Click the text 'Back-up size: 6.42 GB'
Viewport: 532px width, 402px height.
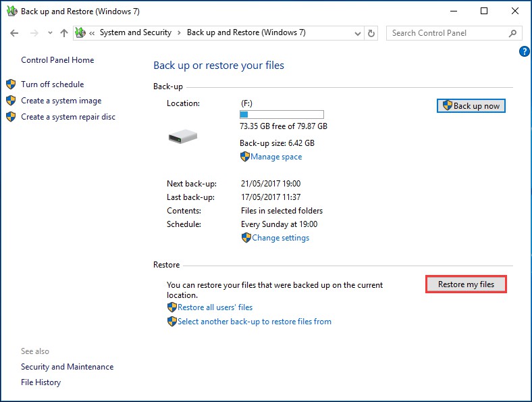coord(277,143)
